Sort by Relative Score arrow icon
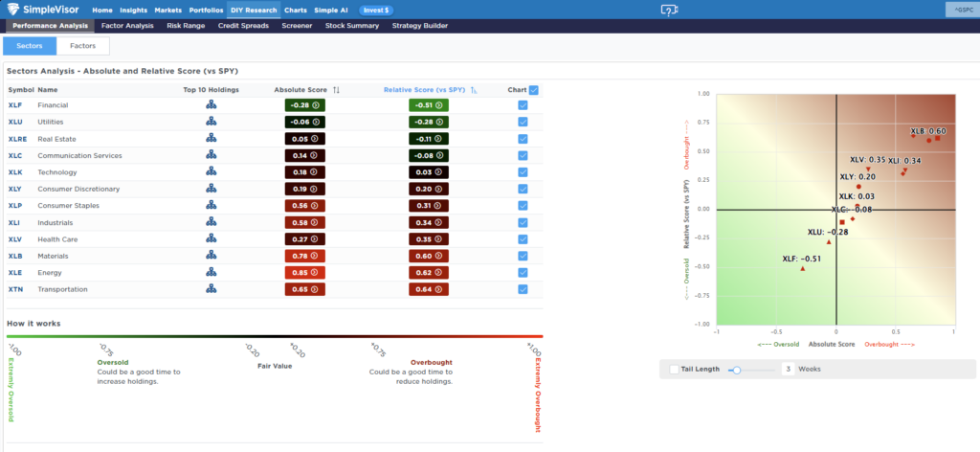The height and width of the screenshot is (452, 980). [x=473, y=90]
